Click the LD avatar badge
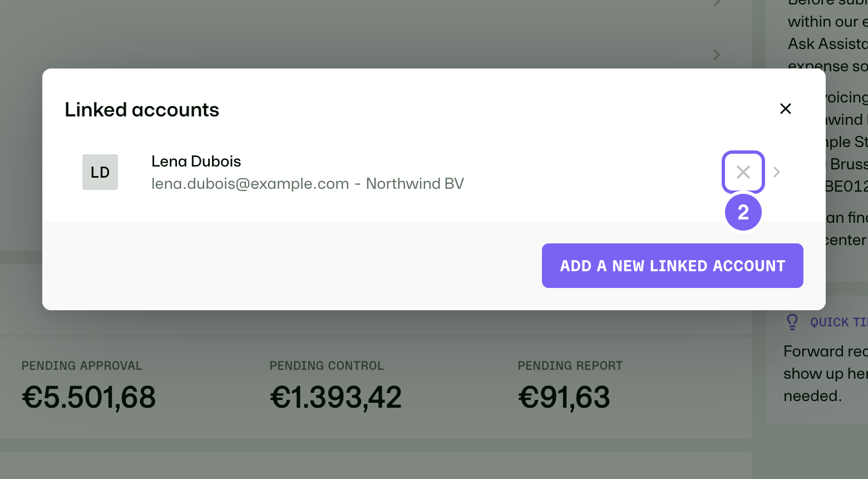Image resolution: width=868 pixels, height=479 pixels. pos(100,172)
